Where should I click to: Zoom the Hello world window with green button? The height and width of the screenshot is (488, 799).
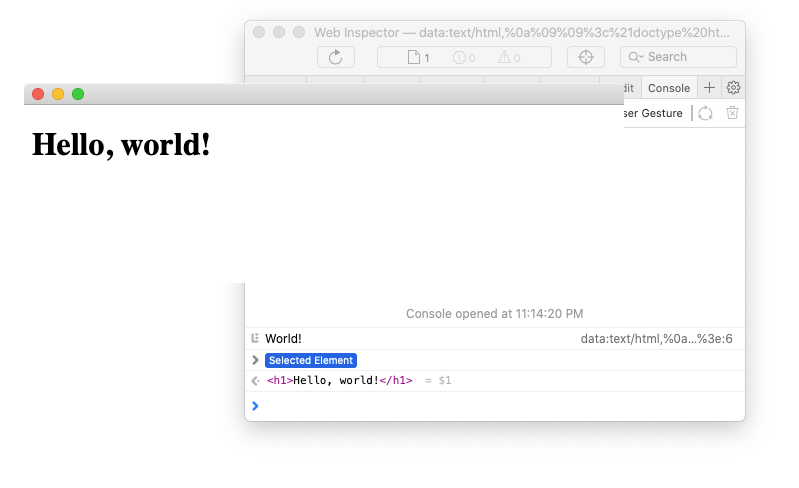(x=78, y=94)
